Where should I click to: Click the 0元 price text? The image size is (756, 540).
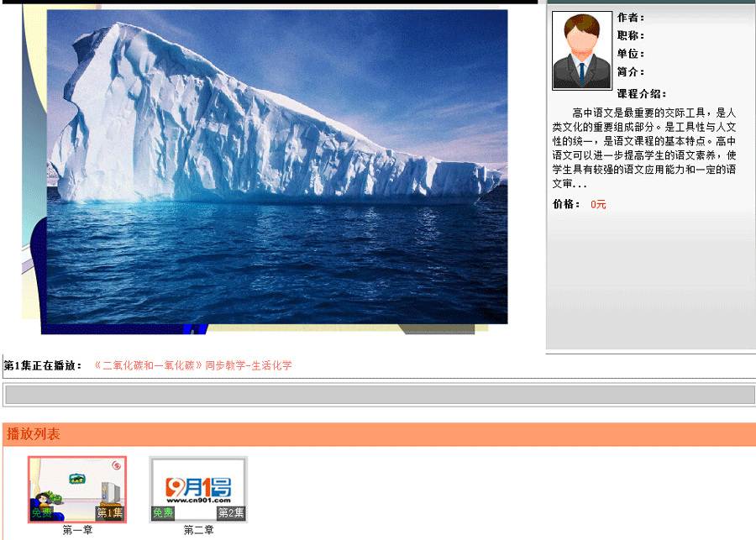(x=598, y=204)
